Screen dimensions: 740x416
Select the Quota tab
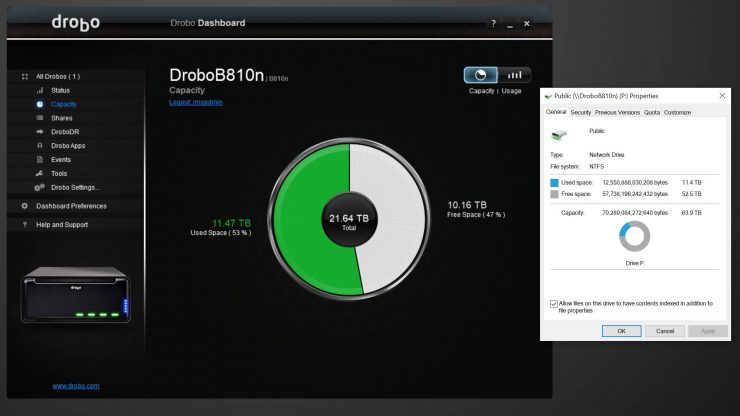pyautogui.click(x=652, y=112)
